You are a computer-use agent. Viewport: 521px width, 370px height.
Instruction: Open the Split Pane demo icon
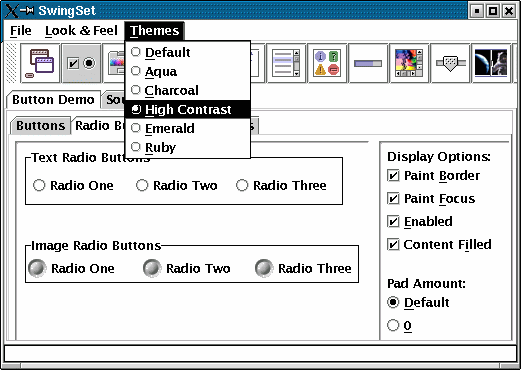[491, 63]
